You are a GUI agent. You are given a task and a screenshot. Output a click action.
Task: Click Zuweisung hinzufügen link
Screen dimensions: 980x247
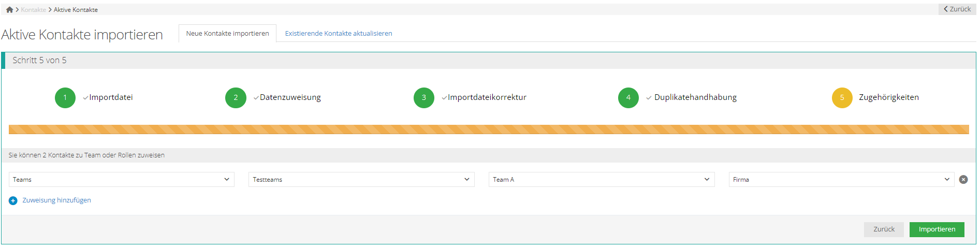pyautogui.click(x=56, y=200)
